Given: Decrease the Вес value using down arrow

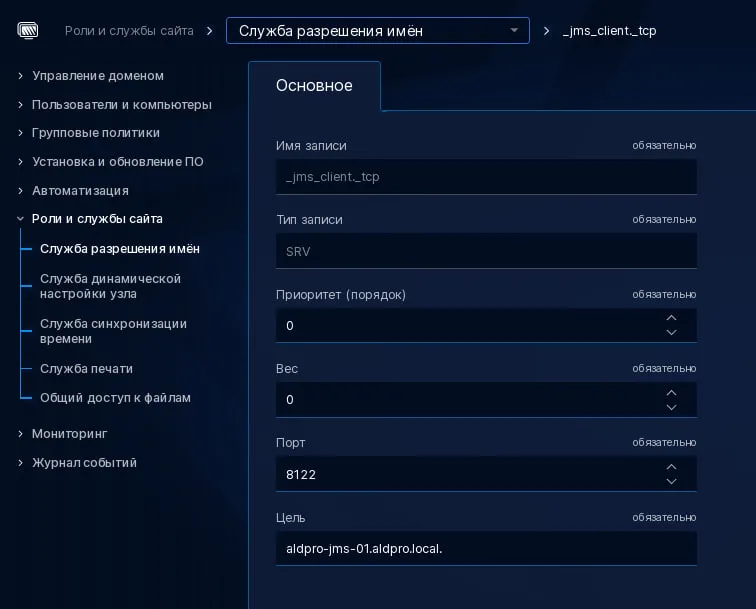Looking at the screenshot, I should click(x=671, y=407).
